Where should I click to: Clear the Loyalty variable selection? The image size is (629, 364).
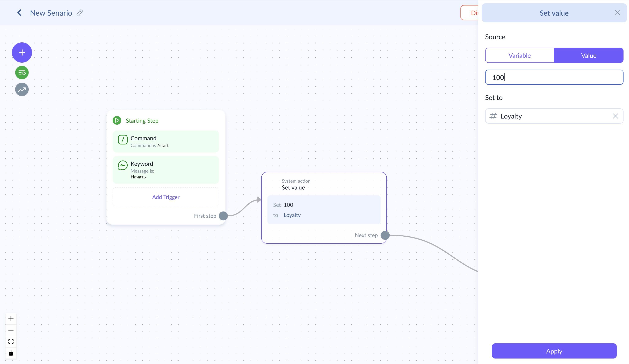(x=615, y=116)
